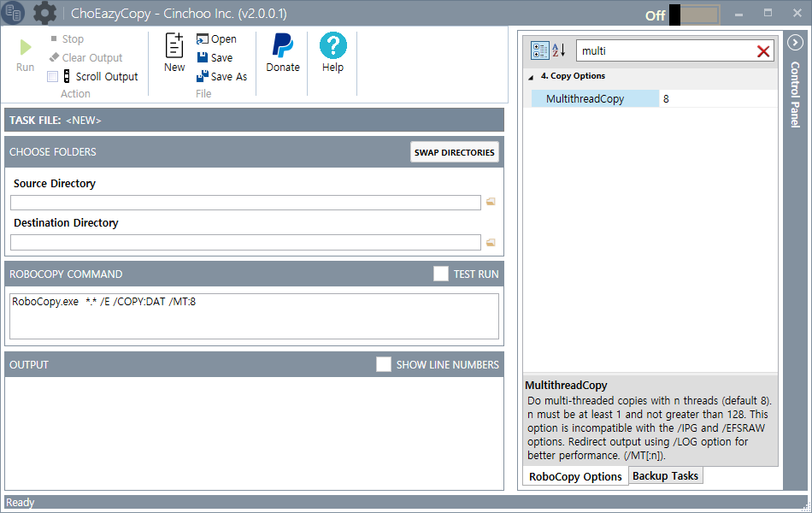Clear the property search with red X

[763, 51]
